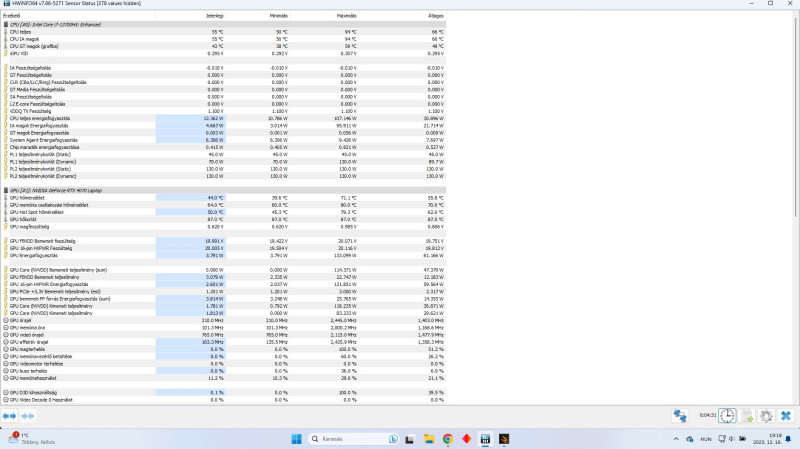Viewport: 800px width, 449px height.
Task: Click the HUN language indicator
Action: (x=706, y=439)
